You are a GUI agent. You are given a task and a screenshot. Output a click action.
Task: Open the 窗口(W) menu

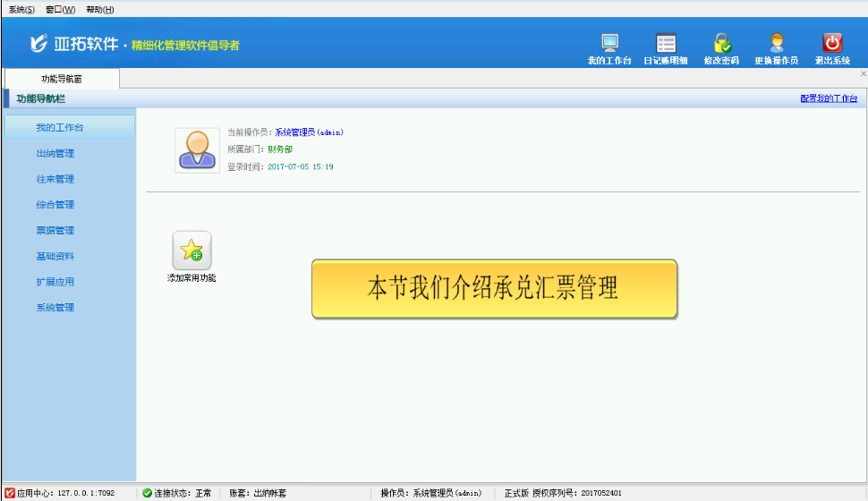[61, 9]
